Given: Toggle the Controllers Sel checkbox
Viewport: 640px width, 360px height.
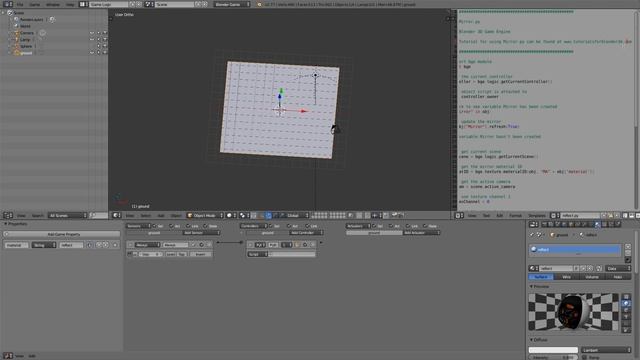Looking at the screenshot, I should click(271, 226).
